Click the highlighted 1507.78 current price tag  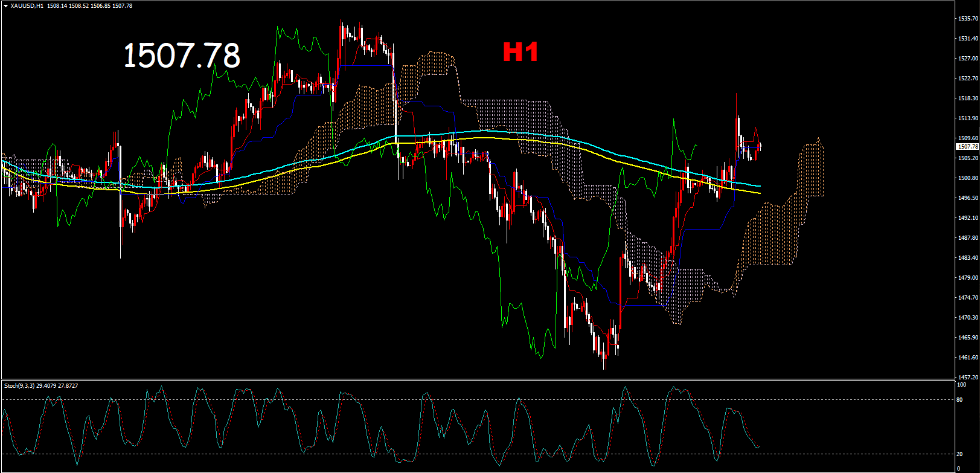point(967,147)
